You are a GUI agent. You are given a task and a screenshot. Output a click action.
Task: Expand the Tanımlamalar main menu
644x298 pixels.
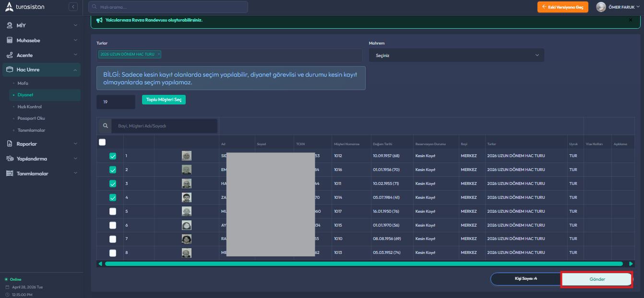tap(41, 173)
